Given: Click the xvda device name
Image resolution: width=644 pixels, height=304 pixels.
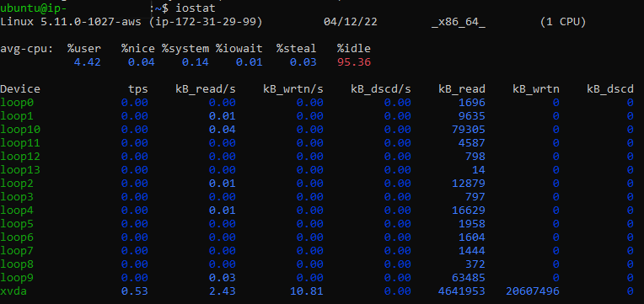Looking at the screenshot, I should click(13, 291).
